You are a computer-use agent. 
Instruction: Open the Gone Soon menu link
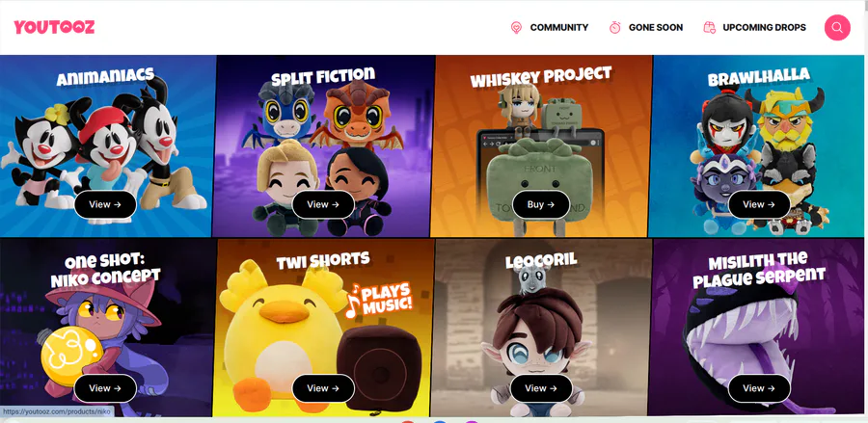(656, 28)
